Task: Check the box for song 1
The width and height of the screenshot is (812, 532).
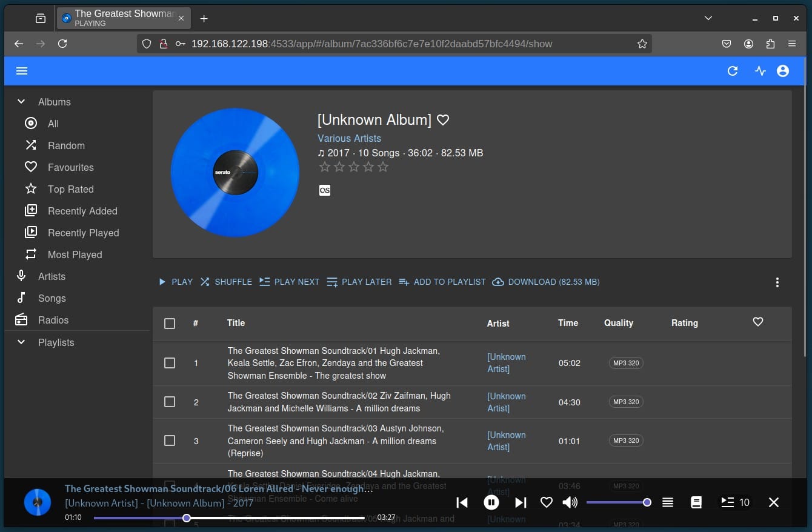Action: tap(170, 363)
